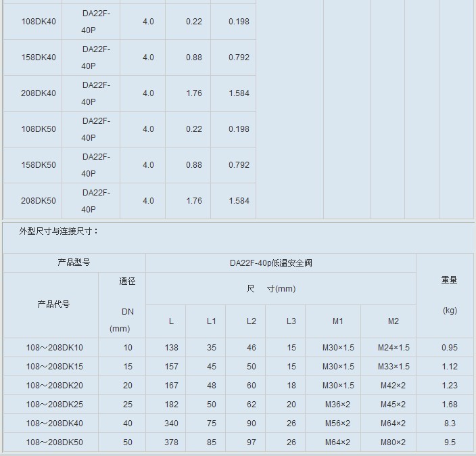
Task: Click the M33×1.5 thread value
Action: point(394,367)
